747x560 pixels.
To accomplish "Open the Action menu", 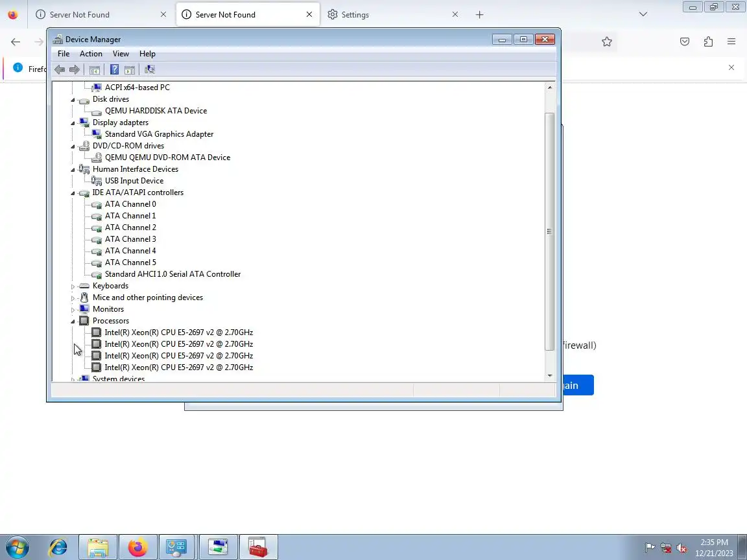I will tap(91, 54).
